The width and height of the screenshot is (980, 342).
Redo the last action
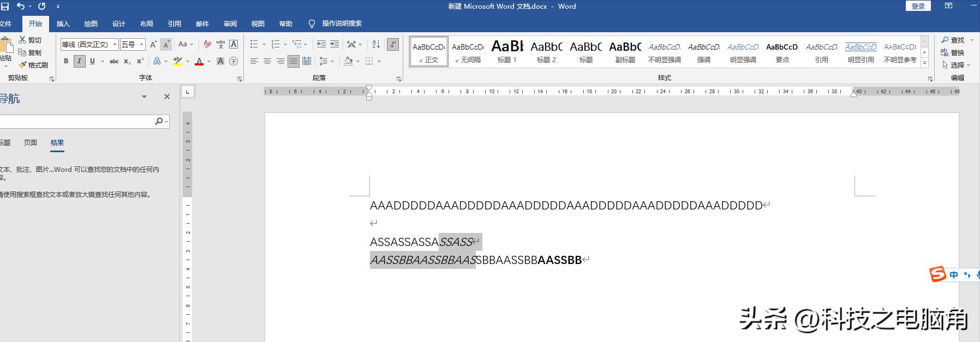(x=41, y=7)
